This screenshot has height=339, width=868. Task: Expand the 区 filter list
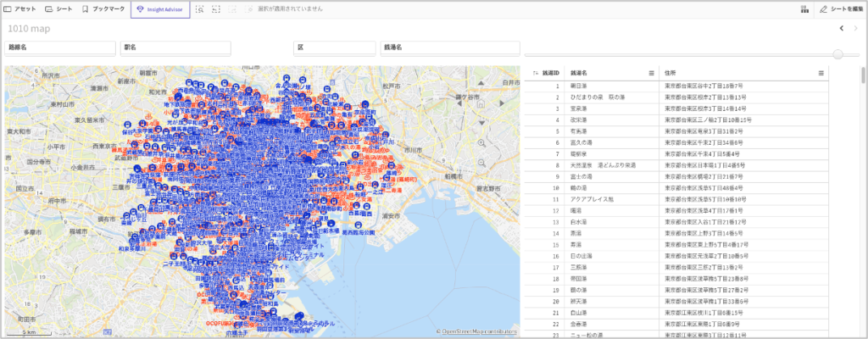click(334, 48)
